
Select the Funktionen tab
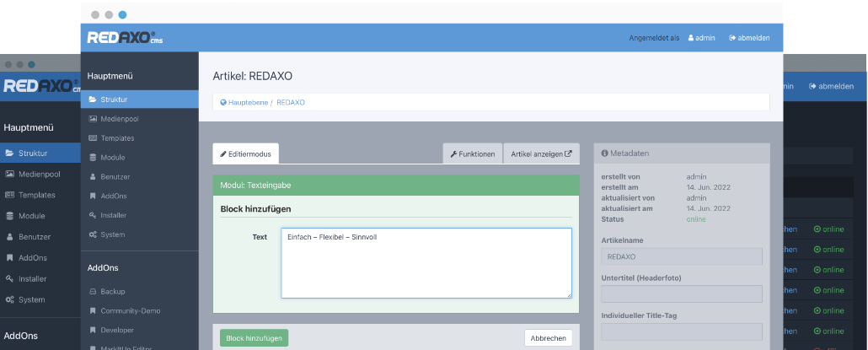click(472, 154)
